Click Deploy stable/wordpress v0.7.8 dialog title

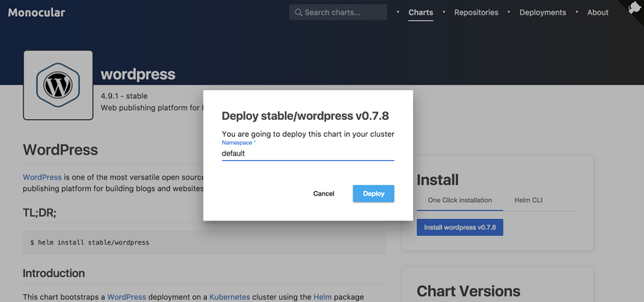click(x=305, y=116)
